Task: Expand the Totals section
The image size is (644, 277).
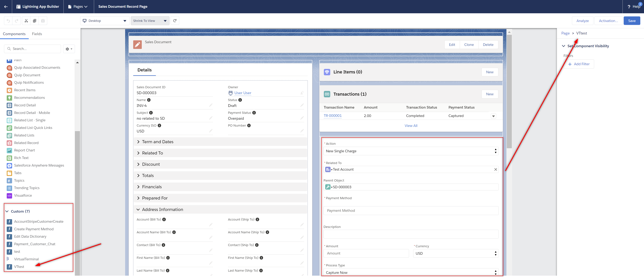Action: click(220, 175)
